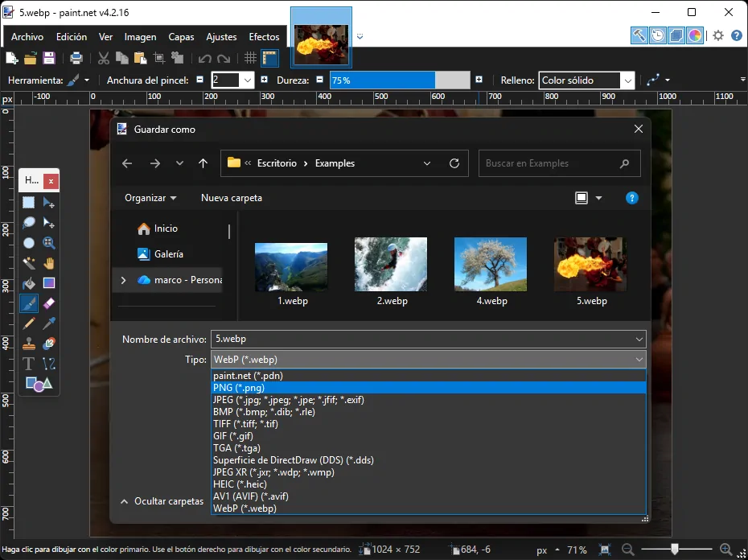This screenshot has width=748, height=560.
Task: Select the Text tool
Action: [x=28, y=364]
